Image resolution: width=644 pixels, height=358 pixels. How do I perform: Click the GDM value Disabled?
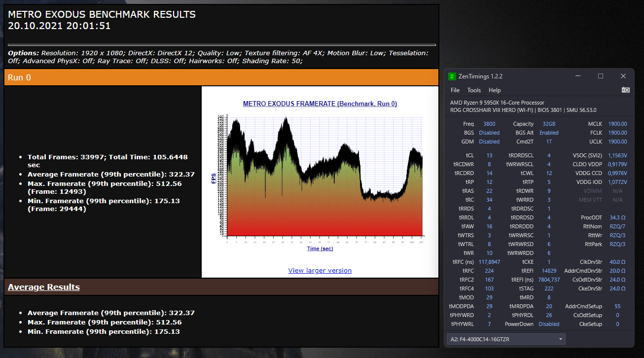click(489, 142)
